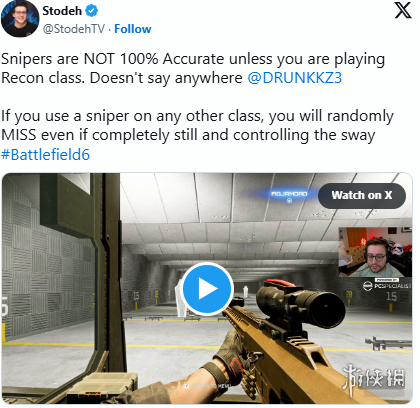Open the @DRUNKKZ3 mention link
420x408 pixels.
point(294,78)
